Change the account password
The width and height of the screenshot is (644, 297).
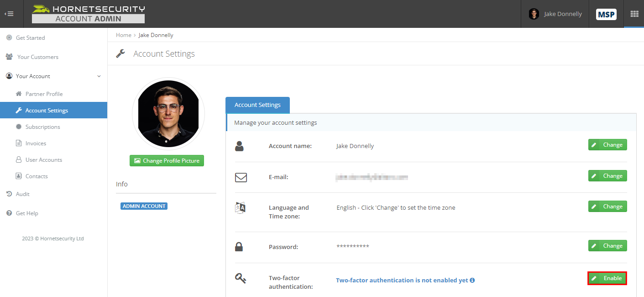(x=607, y=245)
